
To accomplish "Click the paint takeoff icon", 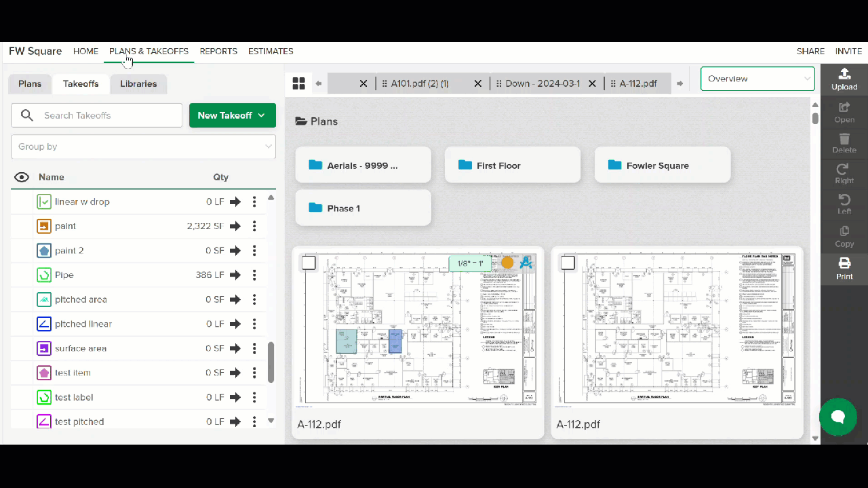I will 44,226.
